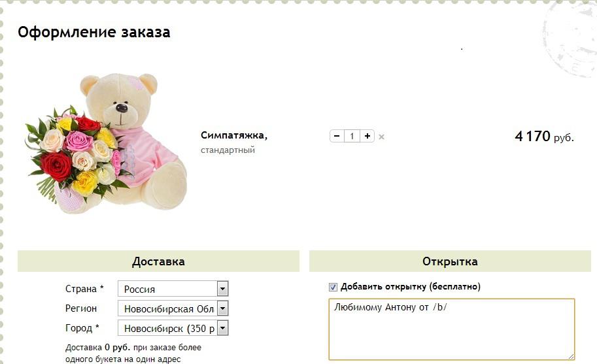The image size is (597, 364).
Task: Open the Симпатяжка product name link
Action: click(x=234, y=135)
